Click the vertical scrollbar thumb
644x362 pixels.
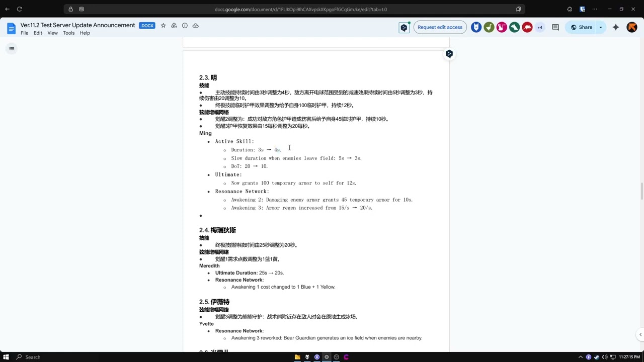[641, 192]
